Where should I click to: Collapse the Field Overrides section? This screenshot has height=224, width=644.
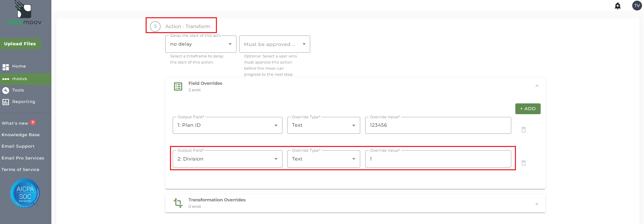[x=537, y=86]
